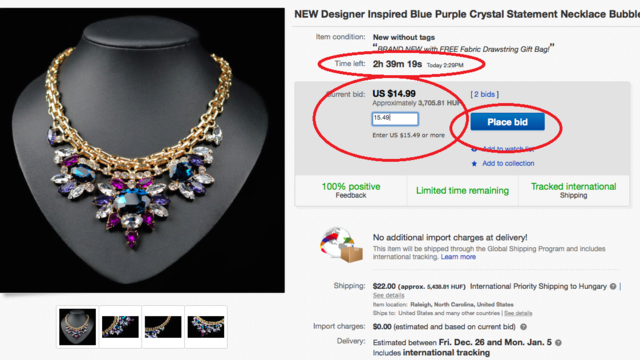Screen dimensions: 640x360
Task: Click the star icon beside Add to collection
Action: [x=474, y=164]
